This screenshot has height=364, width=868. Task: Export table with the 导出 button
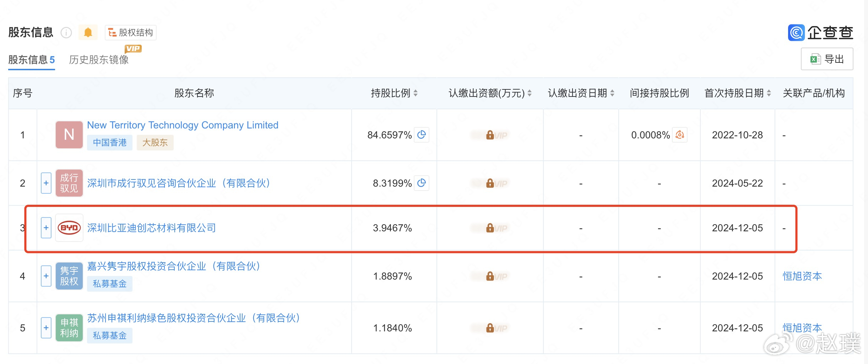click(x=827, y=59)
